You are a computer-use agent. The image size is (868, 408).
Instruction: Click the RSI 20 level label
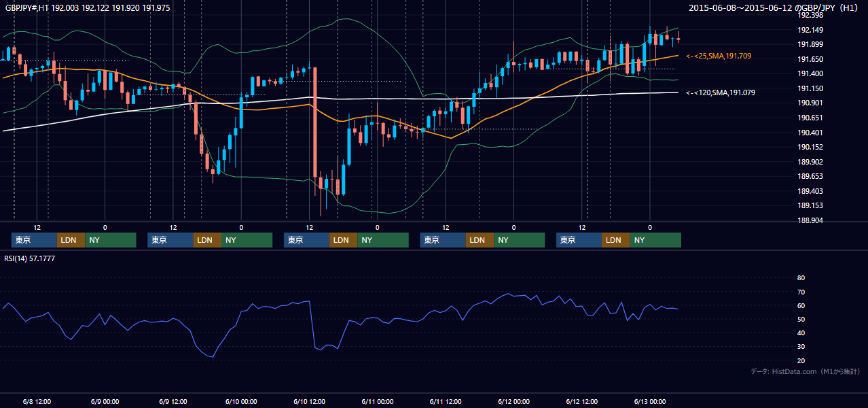click(801, 361)
